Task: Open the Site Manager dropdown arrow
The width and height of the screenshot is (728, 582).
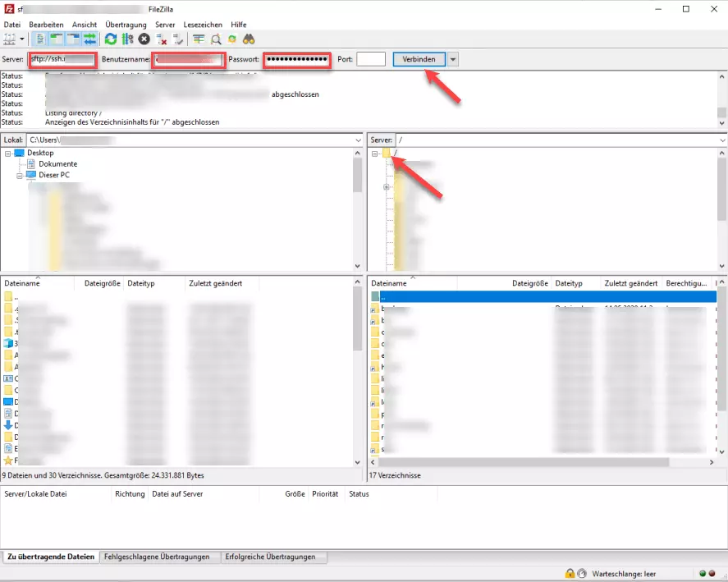Action: (22, 39)
